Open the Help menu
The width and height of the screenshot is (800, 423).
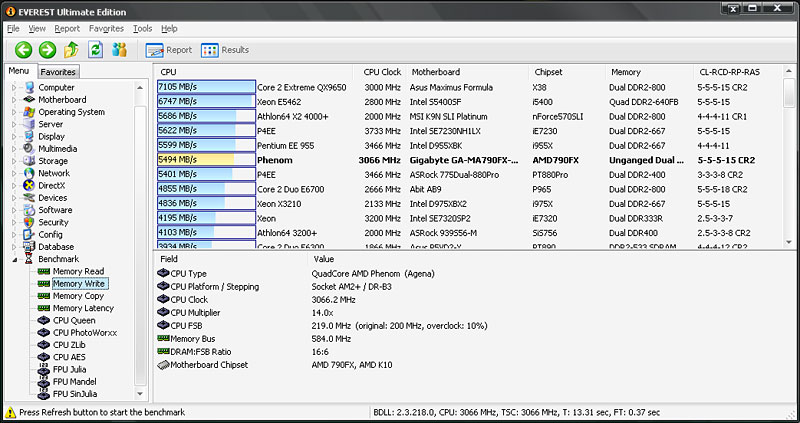[x=169, y=29]
